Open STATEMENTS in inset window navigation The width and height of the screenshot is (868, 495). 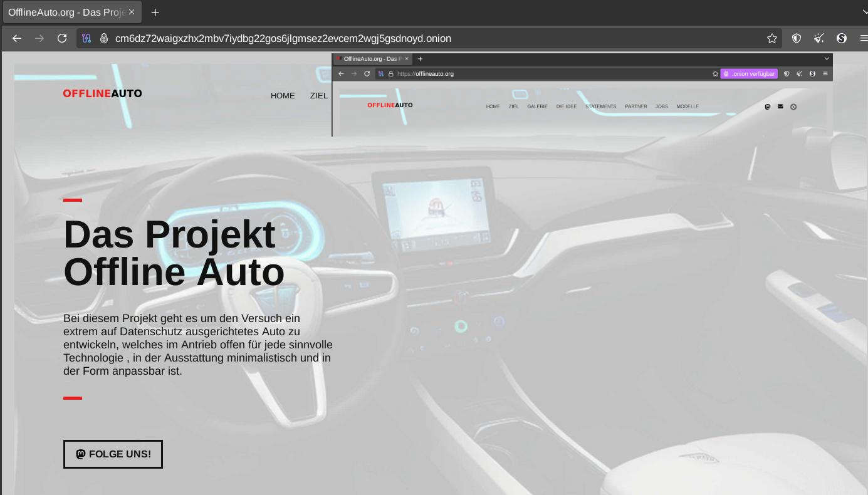click(600, 107)
